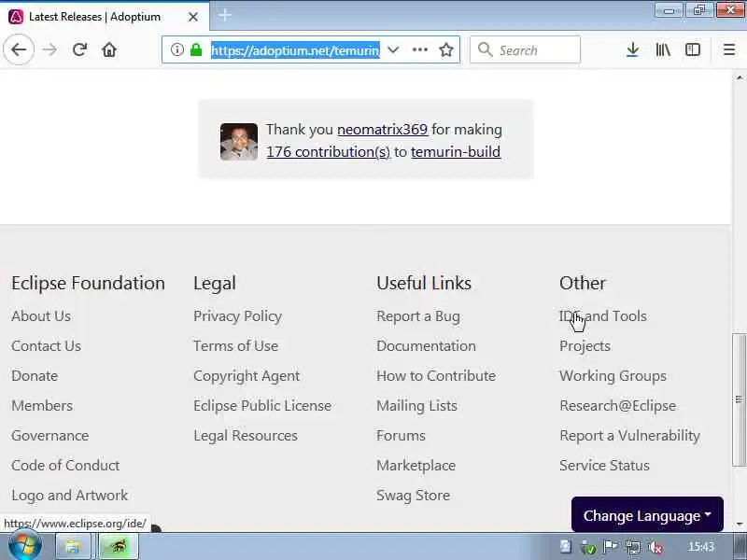Click the contributor avatar photo
Screen dimensions: 747x560
click(x=239, y=142)
